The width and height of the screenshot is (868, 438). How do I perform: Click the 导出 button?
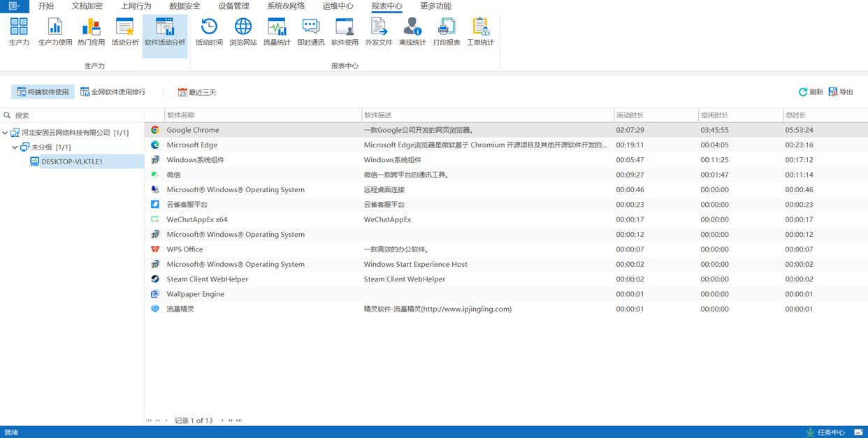pyautogui.click(x=841, y=92)
